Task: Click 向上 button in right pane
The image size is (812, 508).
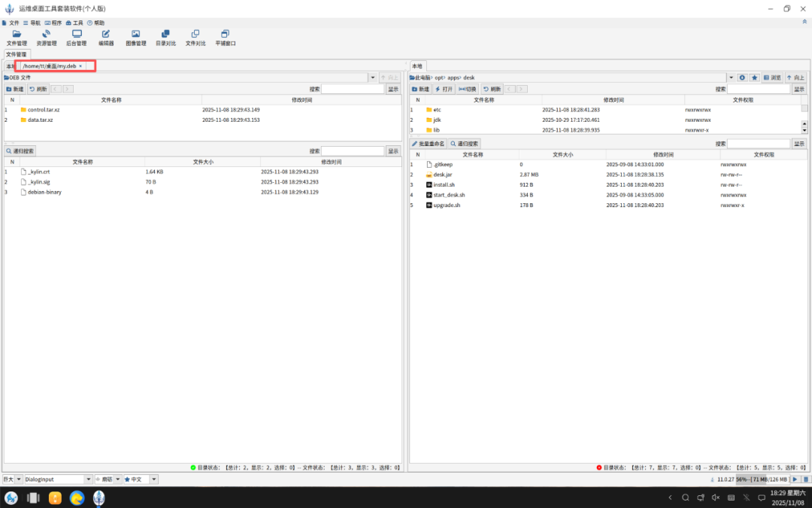Action: 796,78
